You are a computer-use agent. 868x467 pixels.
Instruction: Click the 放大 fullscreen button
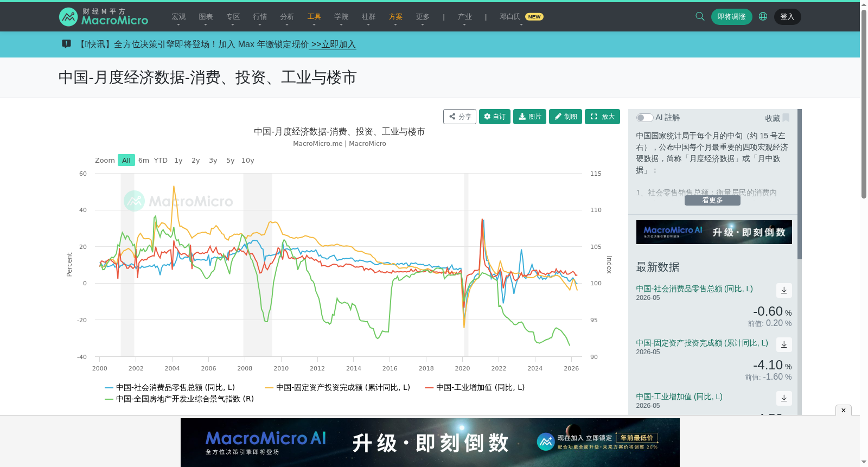pos(602,117)
